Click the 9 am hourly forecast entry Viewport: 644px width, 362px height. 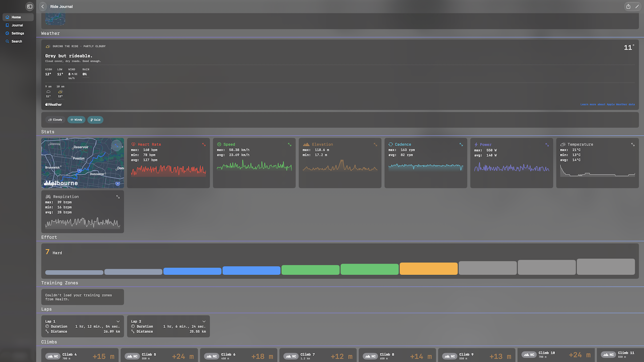48,92
